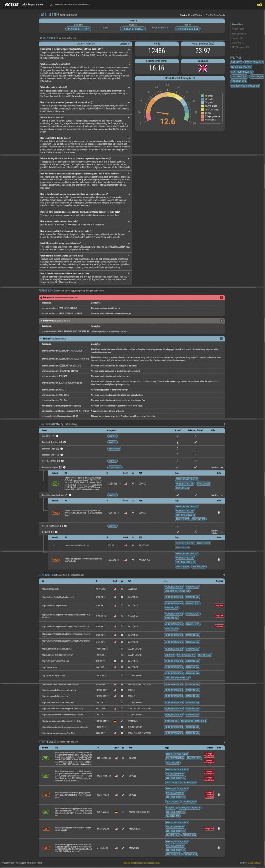
Task: Click the Professional legend color swatch
Action: click(x=202, y=120)
